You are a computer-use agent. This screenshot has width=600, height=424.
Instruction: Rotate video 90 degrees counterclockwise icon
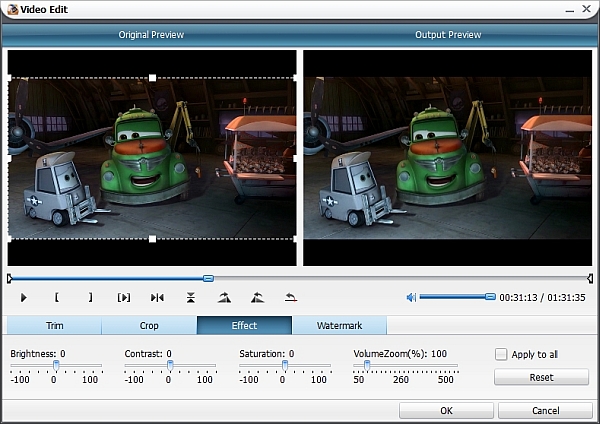point(257,297)
